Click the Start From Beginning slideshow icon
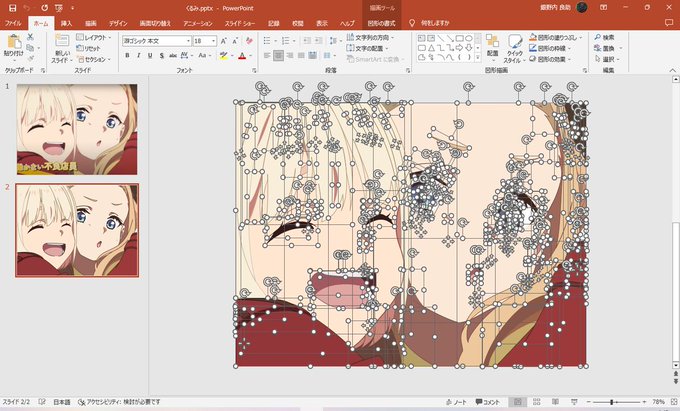This screenshot has height=411, width=680. [59, 8]
